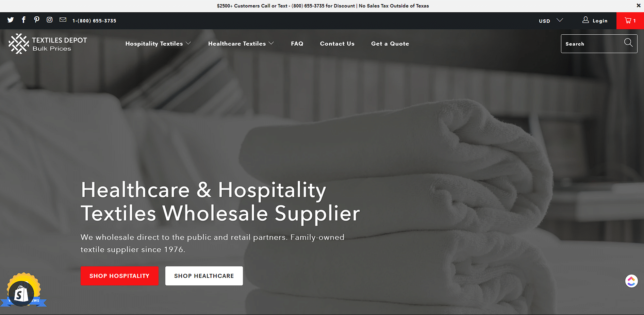644x315 pixels.
Task: Go to Contact Us
Action: point(337,44)
